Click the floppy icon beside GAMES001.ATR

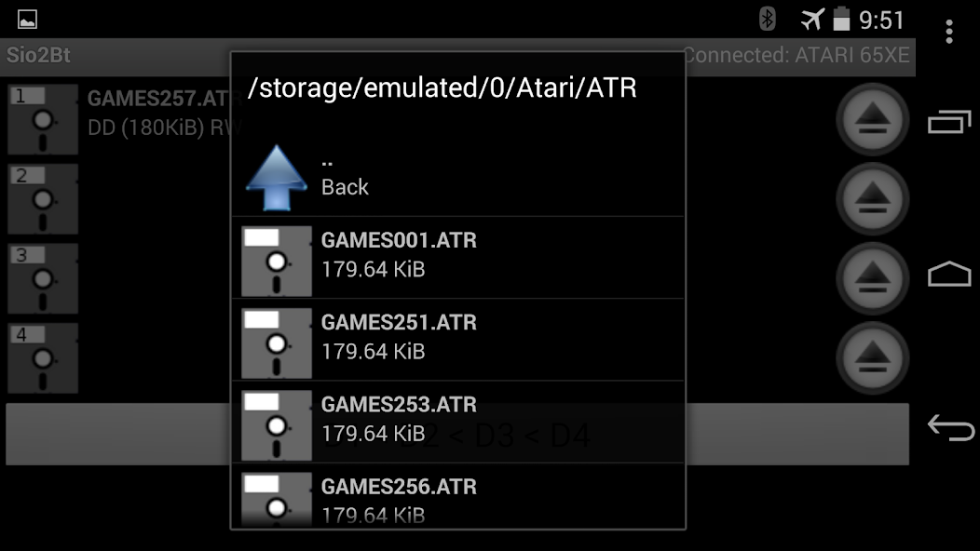pyautogui.click(x=276, y=261)
